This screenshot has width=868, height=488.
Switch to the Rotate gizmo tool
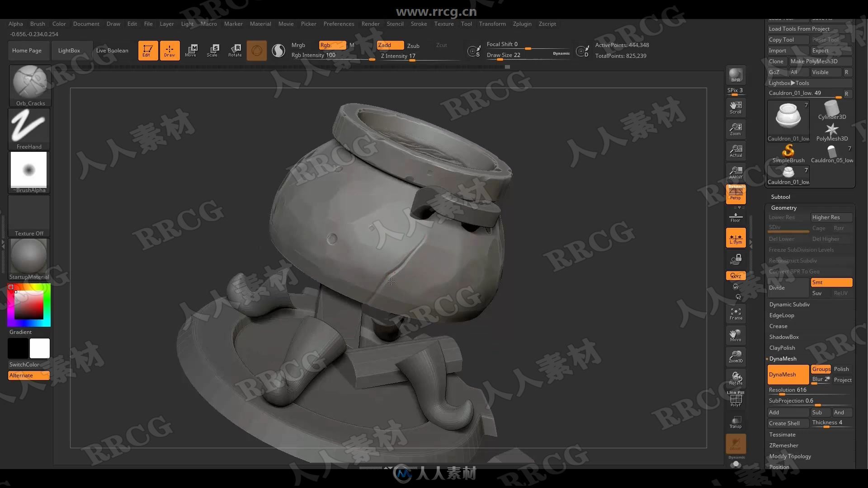(x=235, y=50)
